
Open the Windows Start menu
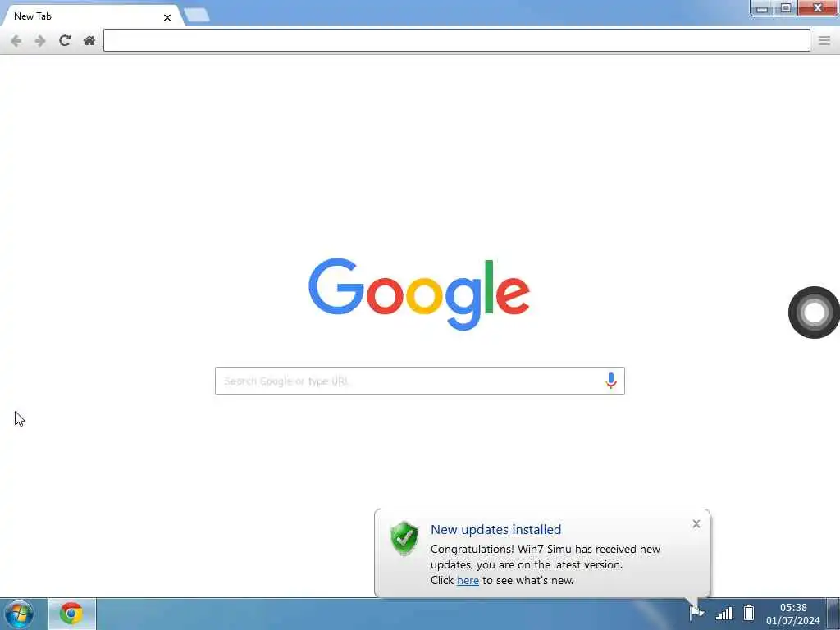[x=20, y=614]
